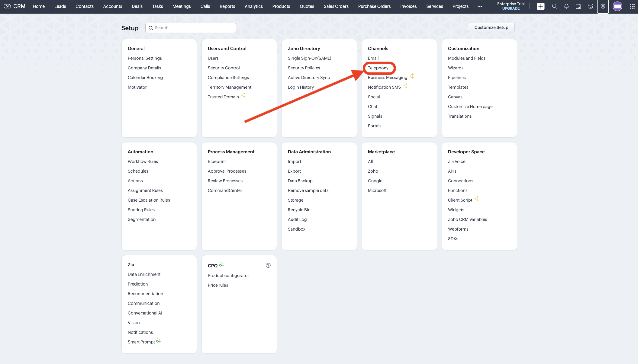Image resolution: width=638 pixels, height=364 pixels.
Task: Expand more modules ellipsis menu
Action: click(480, 6)
